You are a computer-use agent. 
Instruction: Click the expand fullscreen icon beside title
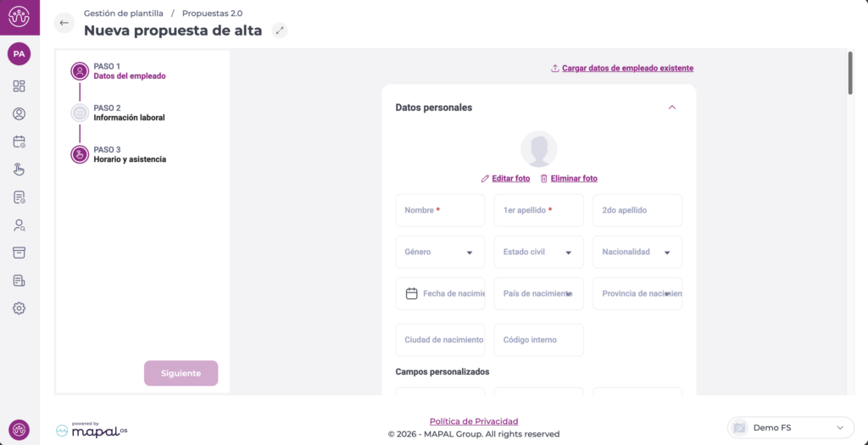pos(280,31)
